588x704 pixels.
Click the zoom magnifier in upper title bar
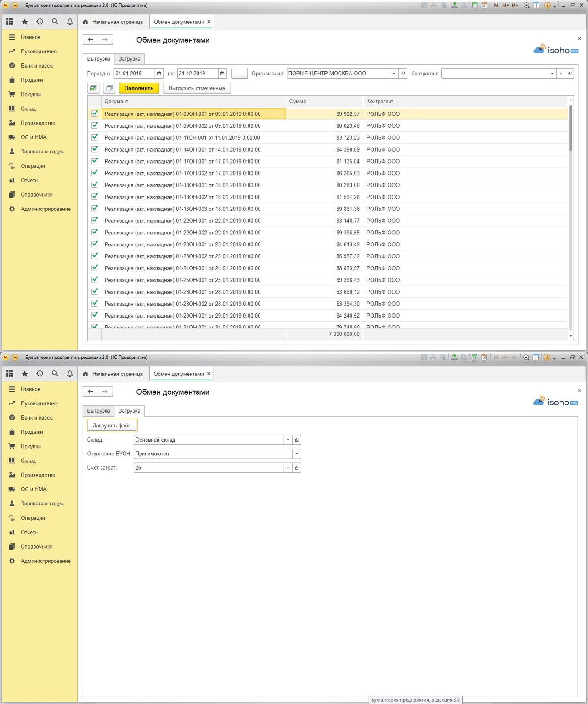(x=526, y=6)
